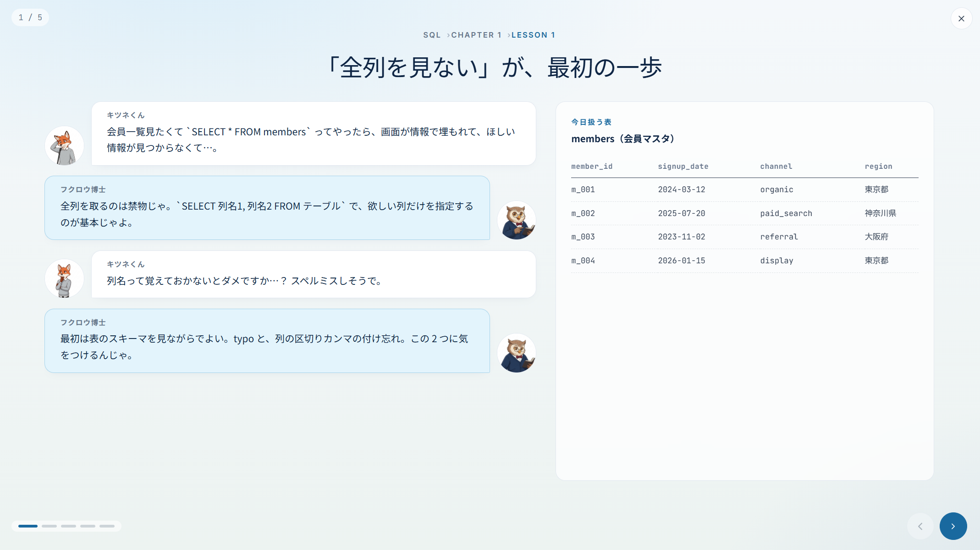980x550 pixels.
Task: Click the キツネくん name above 会員一覧見たくて
Action: pos(126,115)
